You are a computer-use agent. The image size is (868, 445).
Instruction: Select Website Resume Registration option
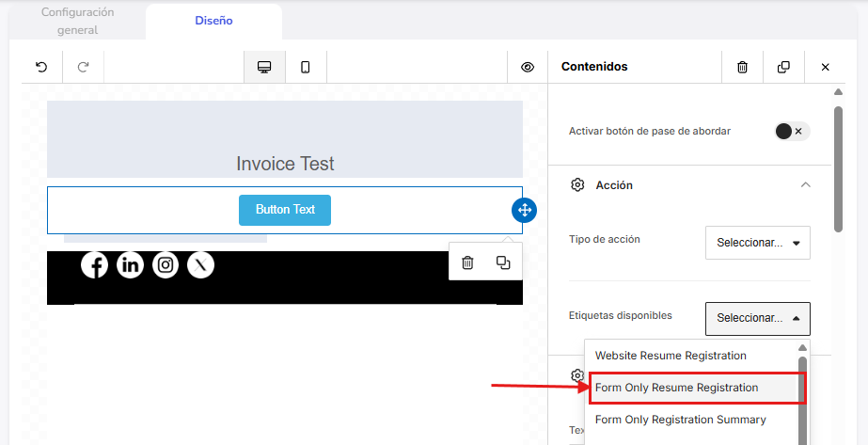click(x=671, y=356)
